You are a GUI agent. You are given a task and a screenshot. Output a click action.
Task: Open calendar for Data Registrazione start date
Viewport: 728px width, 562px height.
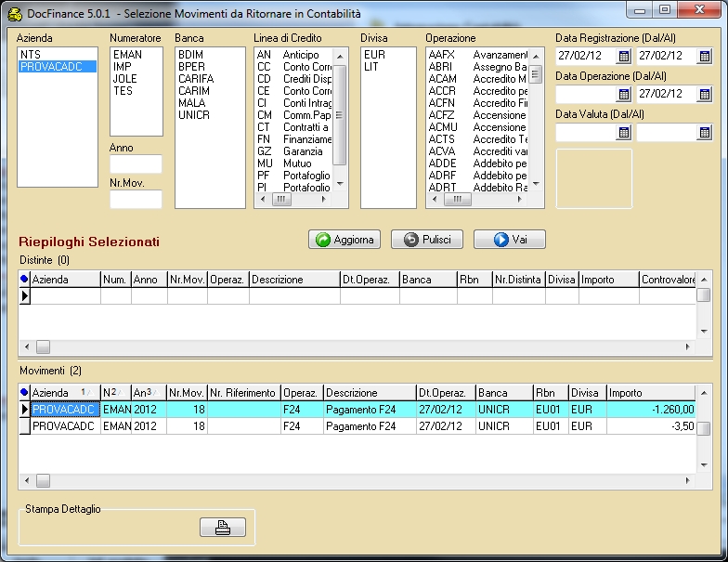click(623, 57)
